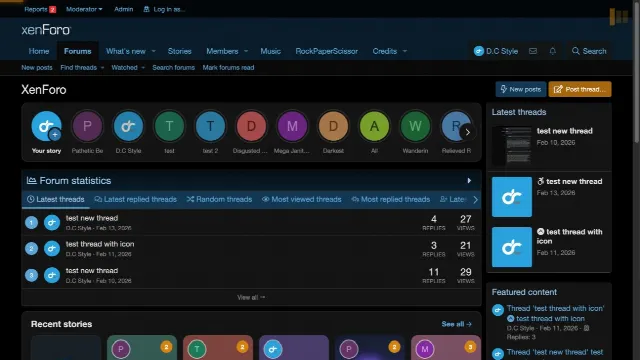
Task: Click the xenForo logo
Action: (46, 30)
